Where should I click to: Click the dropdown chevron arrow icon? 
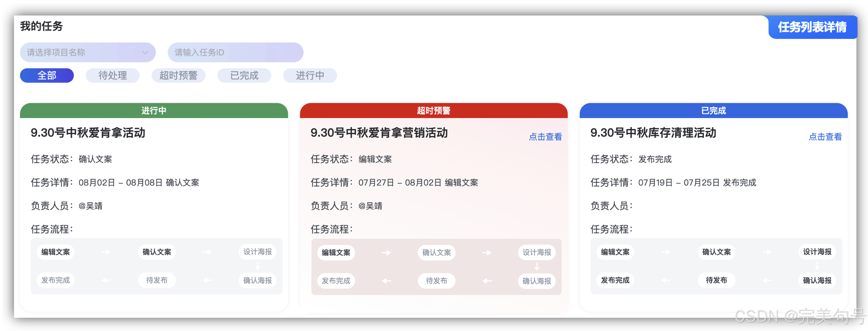[x=145, y=52]
